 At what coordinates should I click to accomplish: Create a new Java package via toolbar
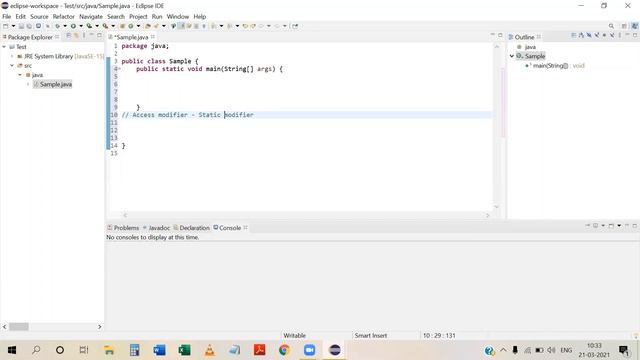coord(122,26)
